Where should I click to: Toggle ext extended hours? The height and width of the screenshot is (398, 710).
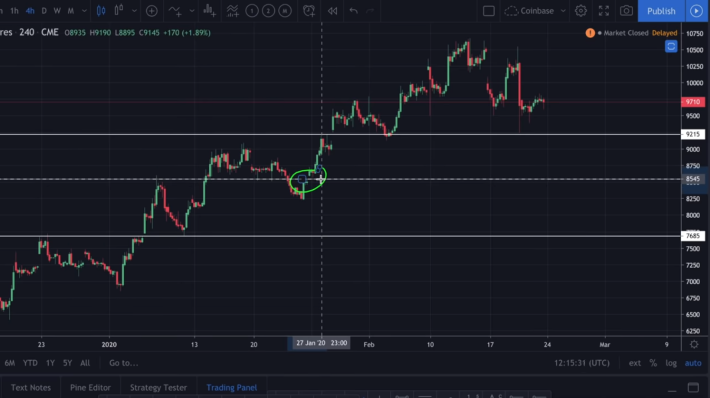(635, 363)
